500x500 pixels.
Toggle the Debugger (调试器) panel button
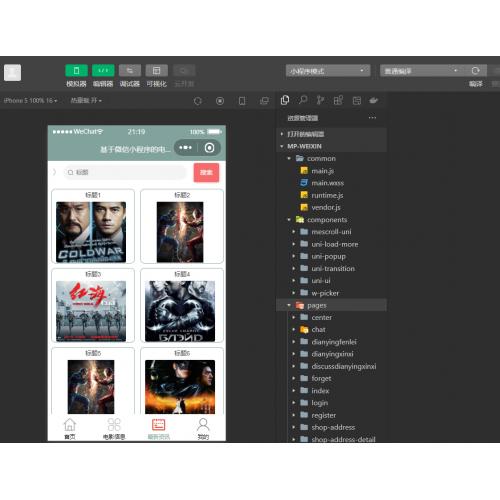pos(130,71)
